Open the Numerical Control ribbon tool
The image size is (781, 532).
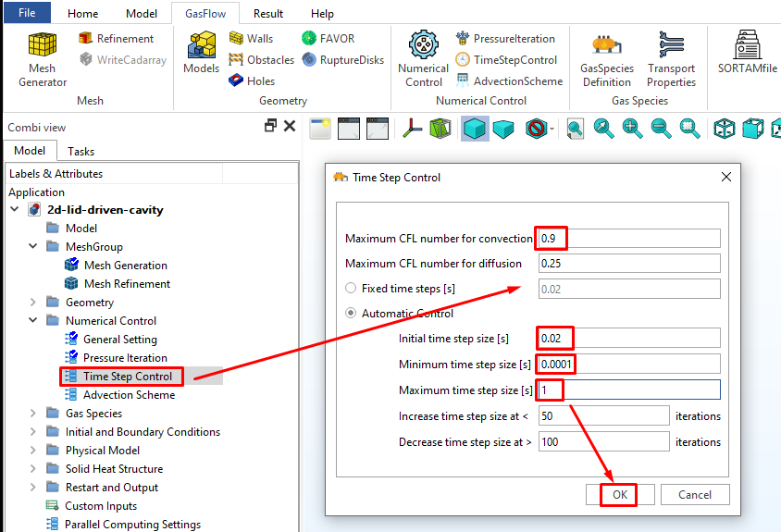coord(423,58)
